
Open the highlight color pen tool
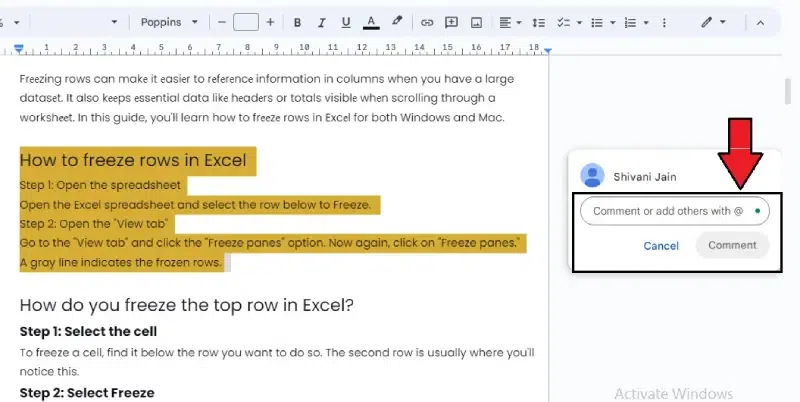pos(396,21)
